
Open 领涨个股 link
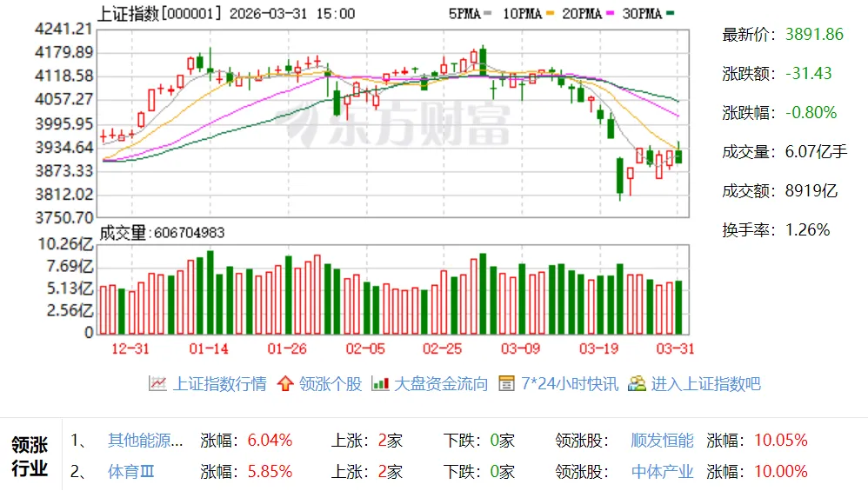tap(331, 384)
